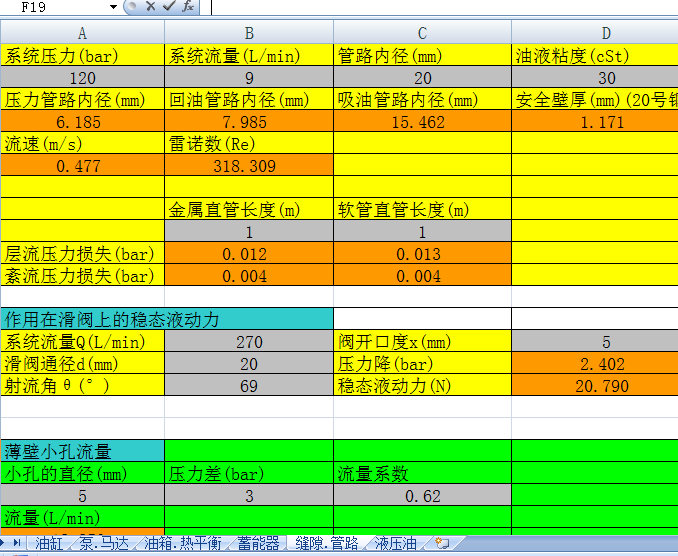Click the 层流压力损失(bar) label cell
The height and width of the screenshot is (556, 678).
(x=83, y=254)
